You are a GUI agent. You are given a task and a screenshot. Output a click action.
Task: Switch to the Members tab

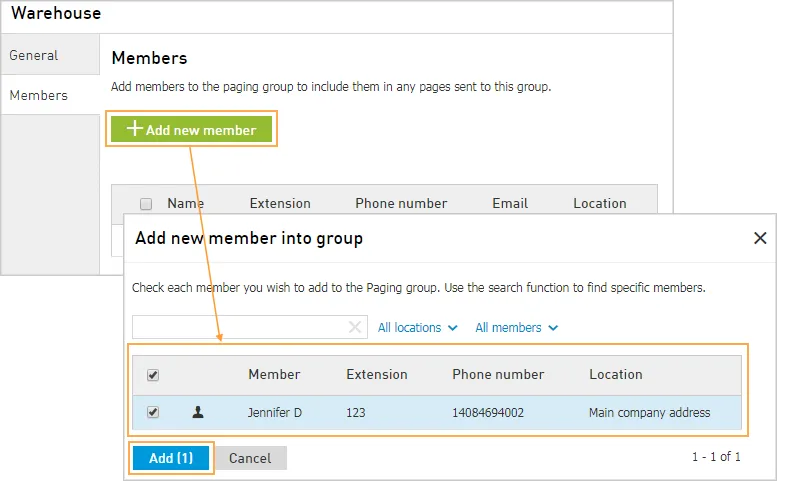[50, 95]
